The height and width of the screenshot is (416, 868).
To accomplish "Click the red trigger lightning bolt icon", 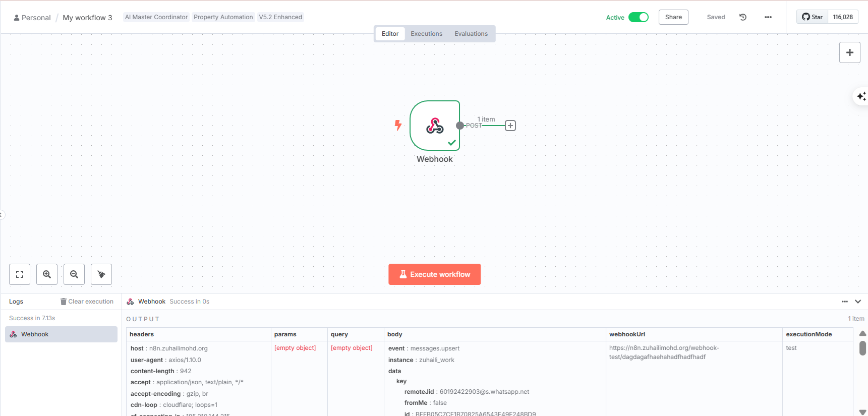I will pyautogui.click(x=398, y=125).
